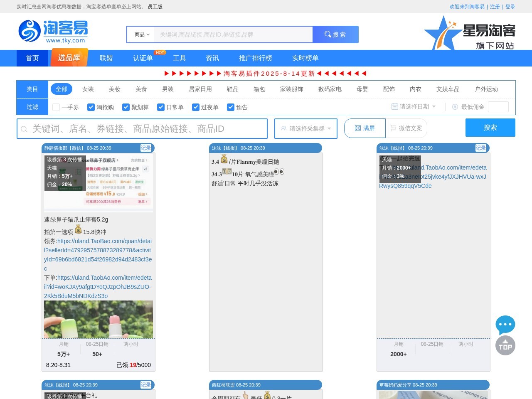Select the 最低佣金 radio option

(455, 107)
